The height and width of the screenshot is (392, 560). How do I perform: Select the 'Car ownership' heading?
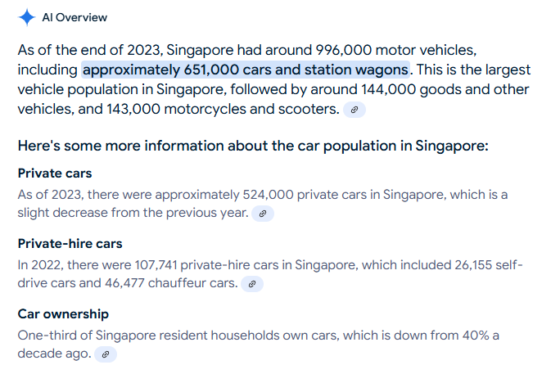coord(63,313)
